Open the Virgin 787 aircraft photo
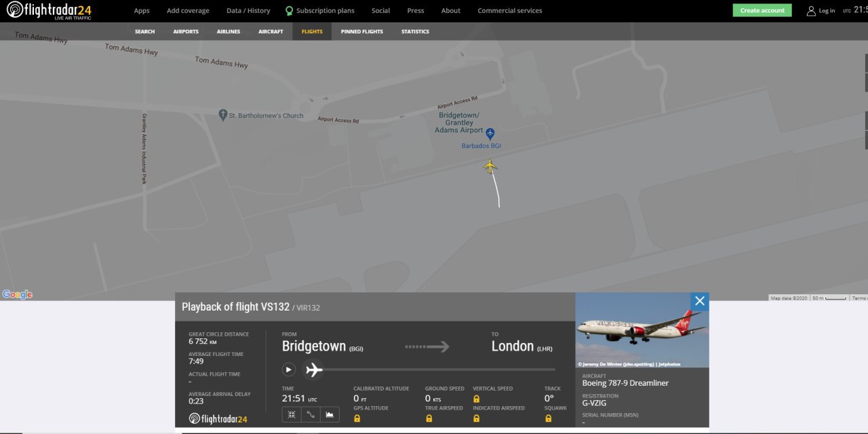 (x=642, y=330)
